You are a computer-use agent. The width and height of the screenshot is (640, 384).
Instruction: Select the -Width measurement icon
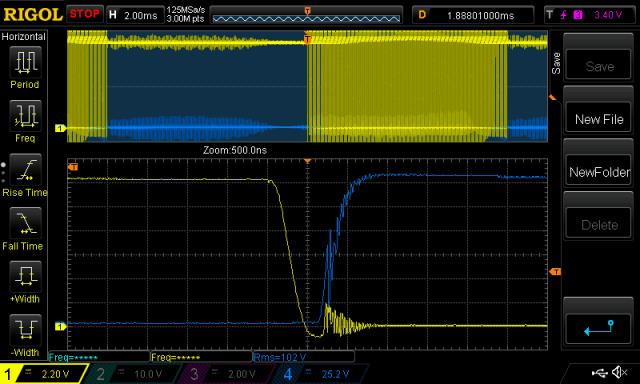25,330
